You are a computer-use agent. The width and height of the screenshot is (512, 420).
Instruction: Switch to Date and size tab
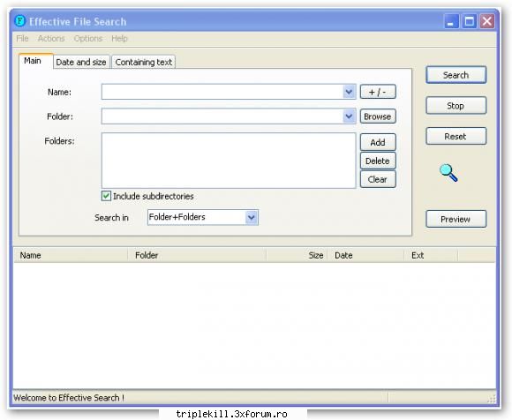[81, 62]
